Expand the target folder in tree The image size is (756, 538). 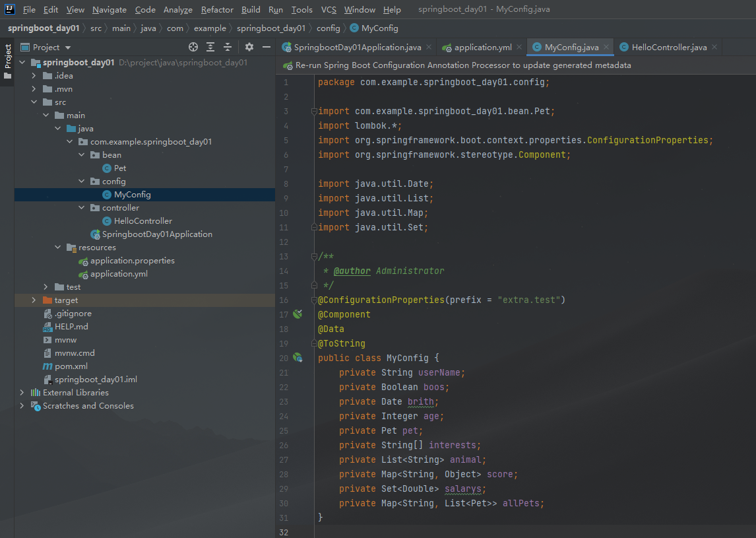34,300
